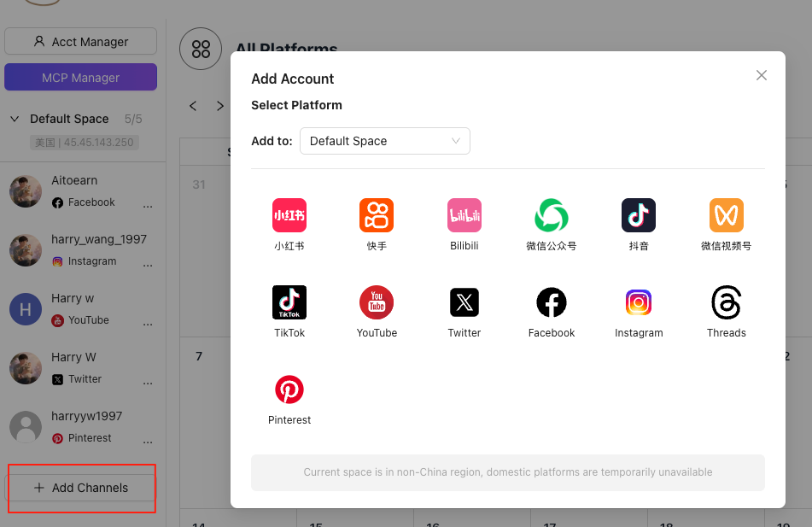Choose the Kuaishou (快手) platform icon
812x527 pixels.
click(377, 215)
